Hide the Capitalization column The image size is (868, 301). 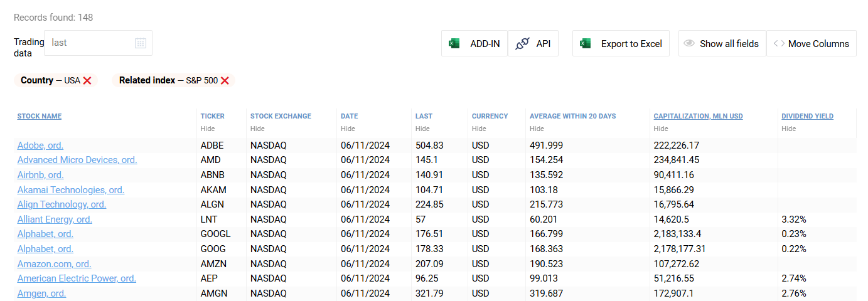[x=660, y=129]
